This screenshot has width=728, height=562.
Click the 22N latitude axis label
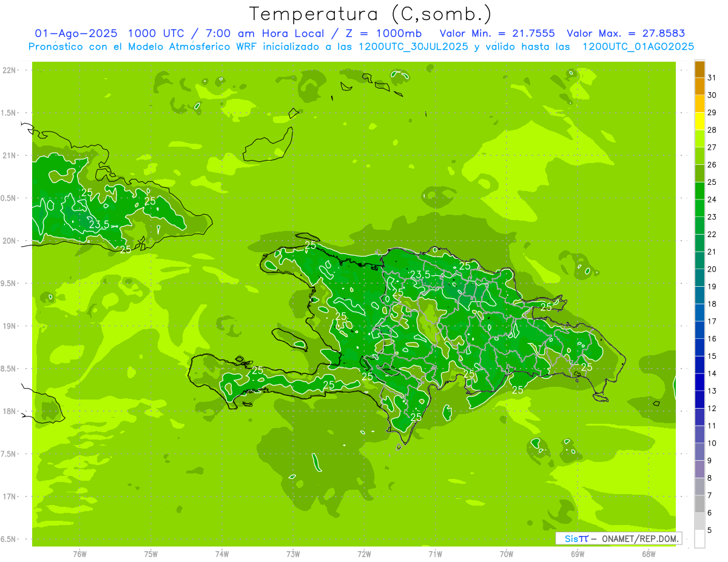tap(10, 70)
